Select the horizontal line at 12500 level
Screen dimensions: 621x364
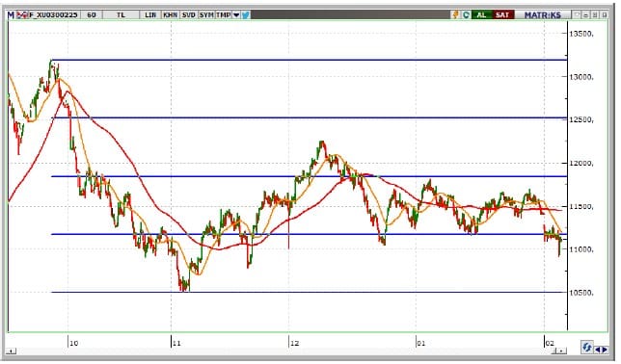tap(309, 117)
